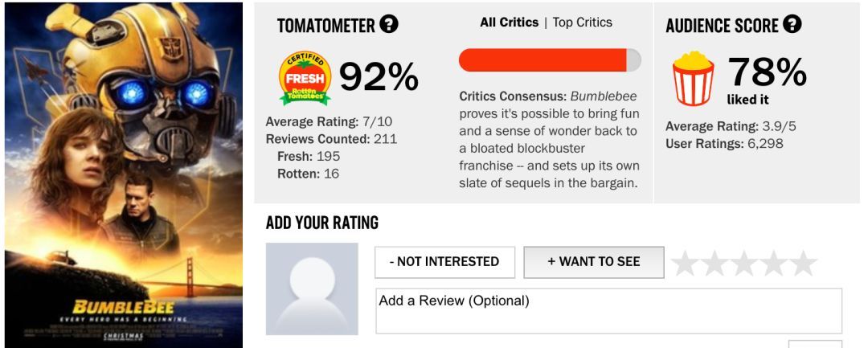Switch to the Top Critics tab
The width and height of the screenshot is (868, 348).
click(x=583, y=23)
